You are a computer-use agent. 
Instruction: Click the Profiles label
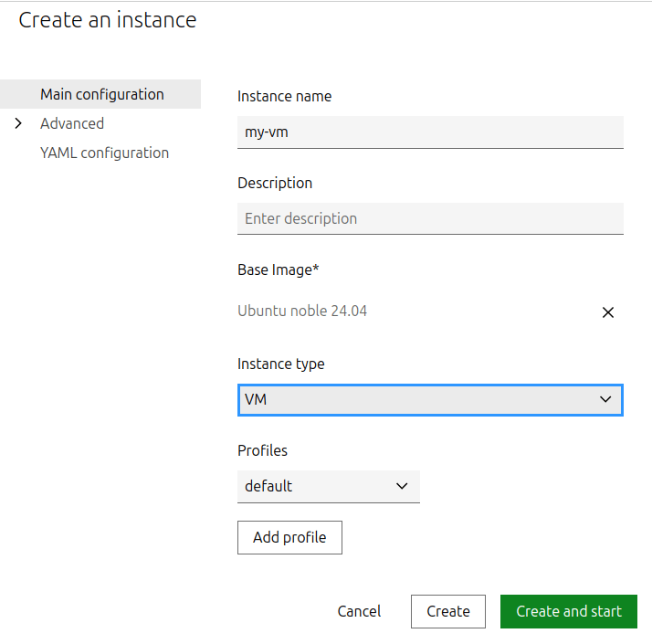(262, 450)
